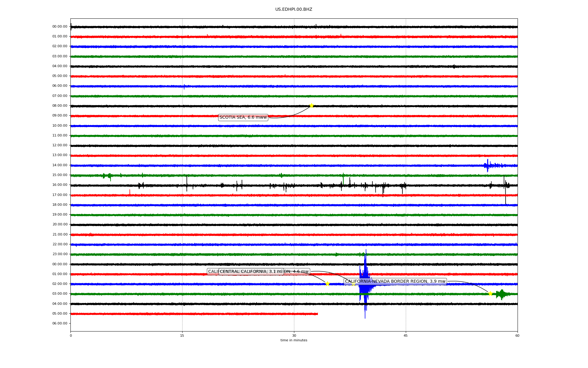
Task: Click the x-axis tick label 45
Action: [x=406, y=336]
